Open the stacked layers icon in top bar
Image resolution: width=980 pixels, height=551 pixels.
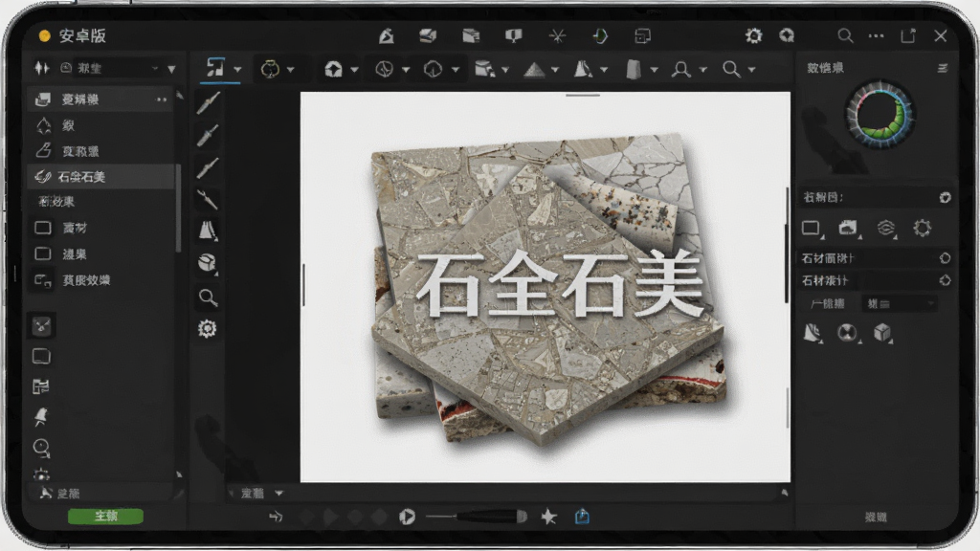(428, 36)
